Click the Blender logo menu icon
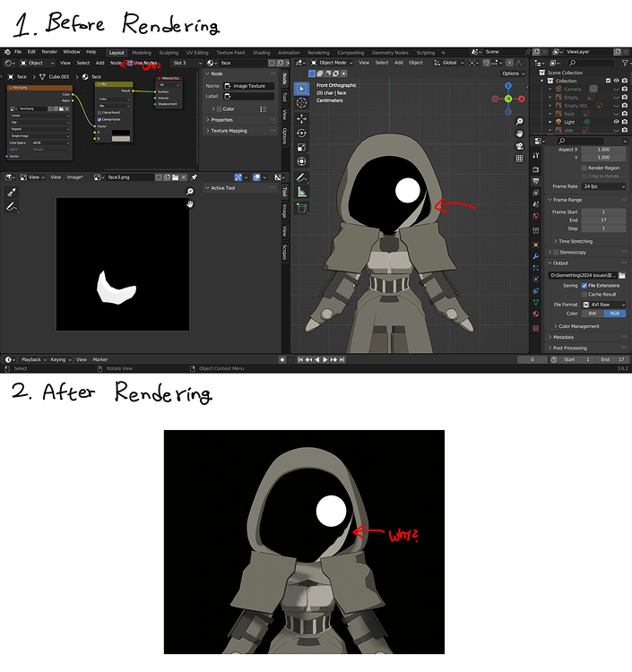The image size is (632, 672). coord(7,52)
